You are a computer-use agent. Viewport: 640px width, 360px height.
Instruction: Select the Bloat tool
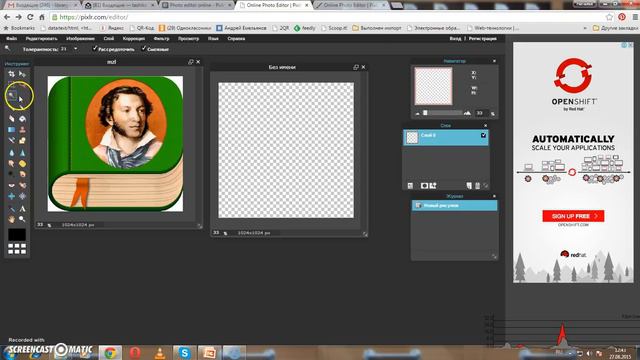(11, 196)
